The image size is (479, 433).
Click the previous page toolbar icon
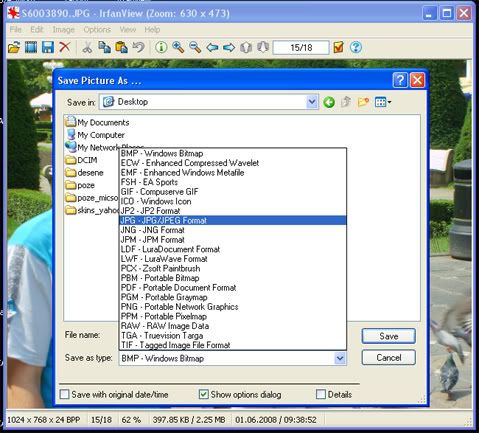(246, 47)
